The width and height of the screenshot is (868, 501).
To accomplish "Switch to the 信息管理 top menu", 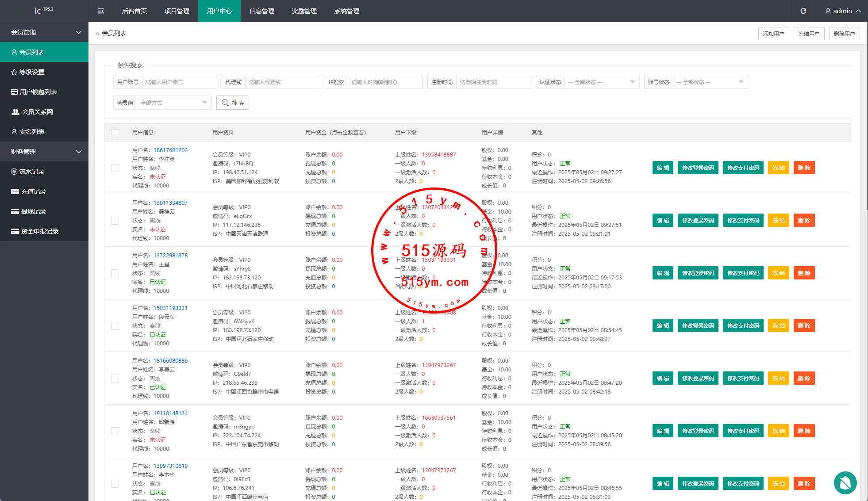I will click(261, 11).
